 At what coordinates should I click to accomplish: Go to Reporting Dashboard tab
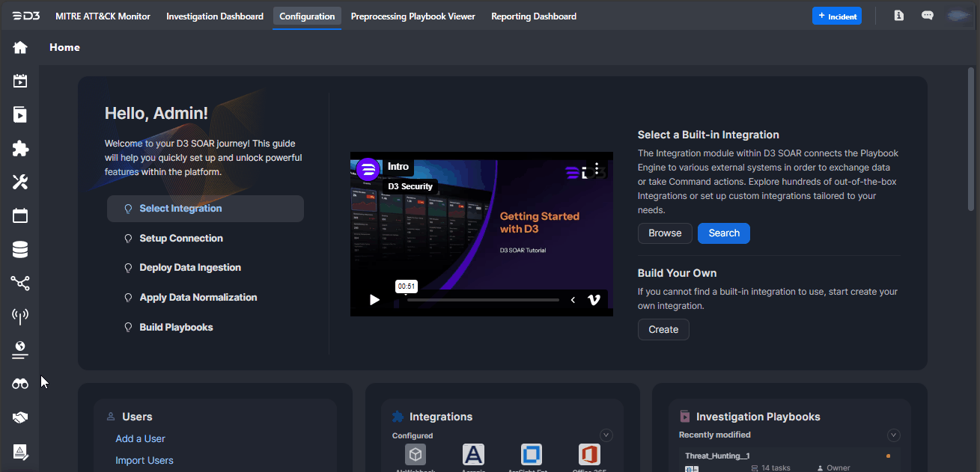(x=534, y=16)
